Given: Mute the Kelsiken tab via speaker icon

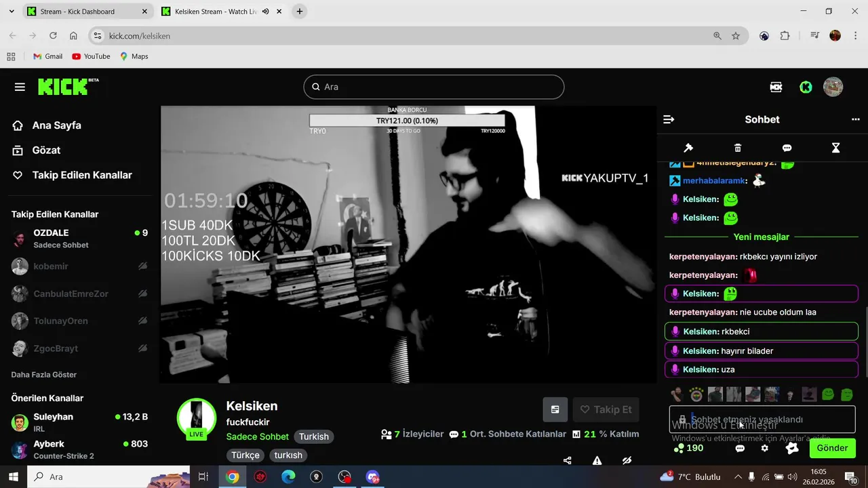Looking at the screenshot, I should pos(265,12).
